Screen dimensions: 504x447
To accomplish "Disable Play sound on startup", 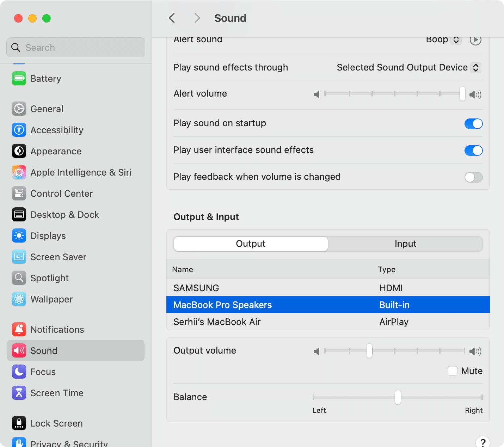I will [x=473, y=124].
